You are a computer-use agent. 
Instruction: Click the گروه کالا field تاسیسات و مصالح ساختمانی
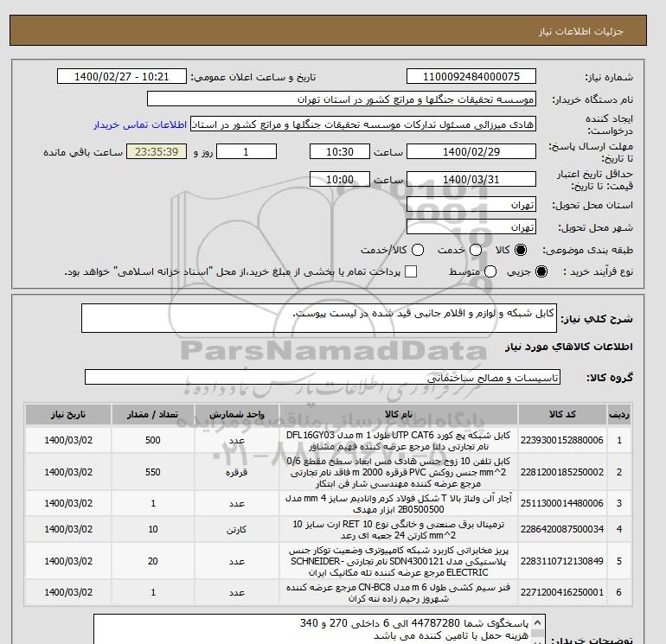click(x=323, y=377)
